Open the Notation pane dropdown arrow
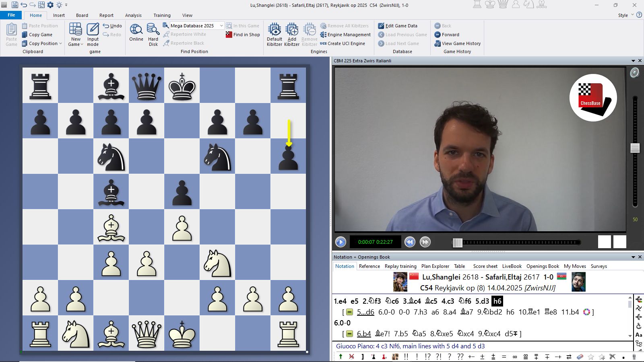This screenshot has height=362, width=644. point(633,257)
